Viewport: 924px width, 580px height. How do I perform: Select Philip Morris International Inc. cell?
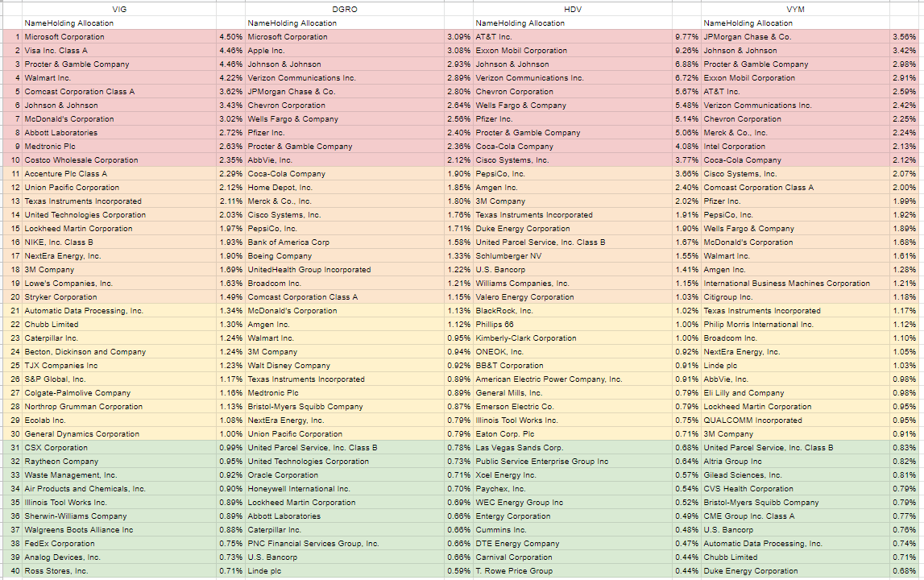coord(795,324)
